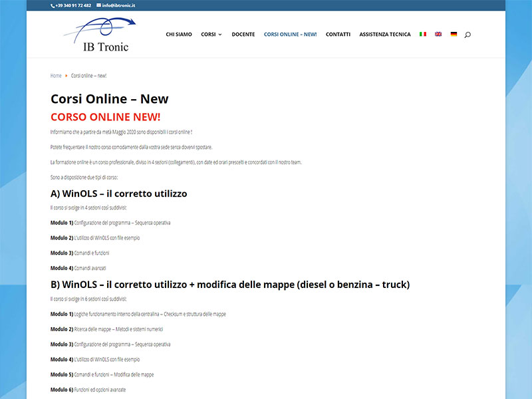Open the search magnifier icon
The height and width of the screenshot is (399, 532).
pyautogui.click(x=467, y=35)
